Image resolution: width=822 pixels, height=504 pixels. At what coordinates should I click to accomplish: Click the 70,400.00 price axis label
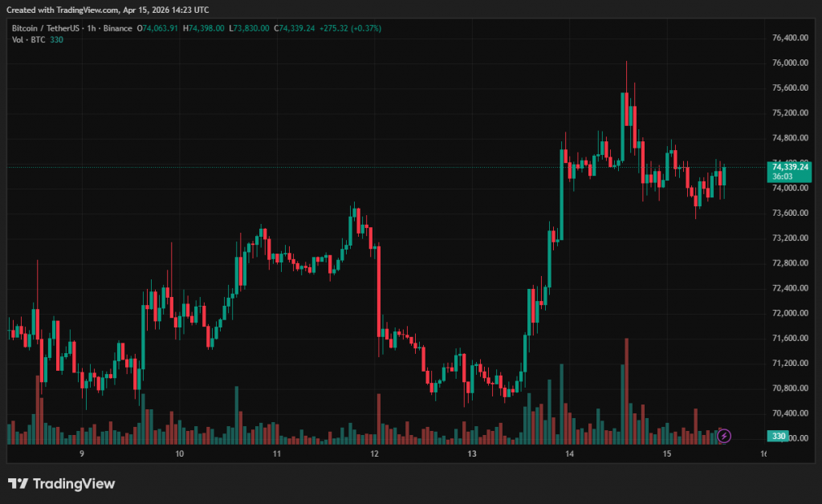pyautogui.click(x=789, y=413)
